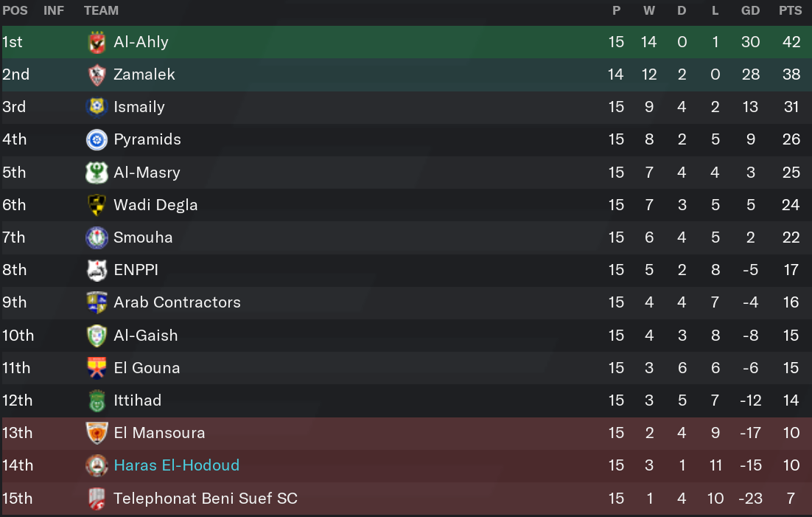Click the ENPPI club logo
The width and height of the screenshot is (812, 517).
pyautogui.click(x=97, y=270)
